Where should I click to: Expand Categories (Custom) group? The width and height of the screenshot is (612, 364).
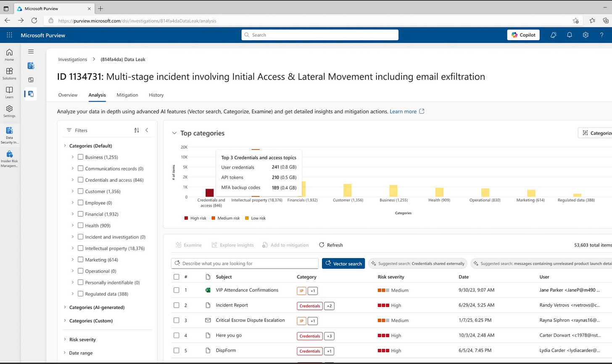(65, 321)
